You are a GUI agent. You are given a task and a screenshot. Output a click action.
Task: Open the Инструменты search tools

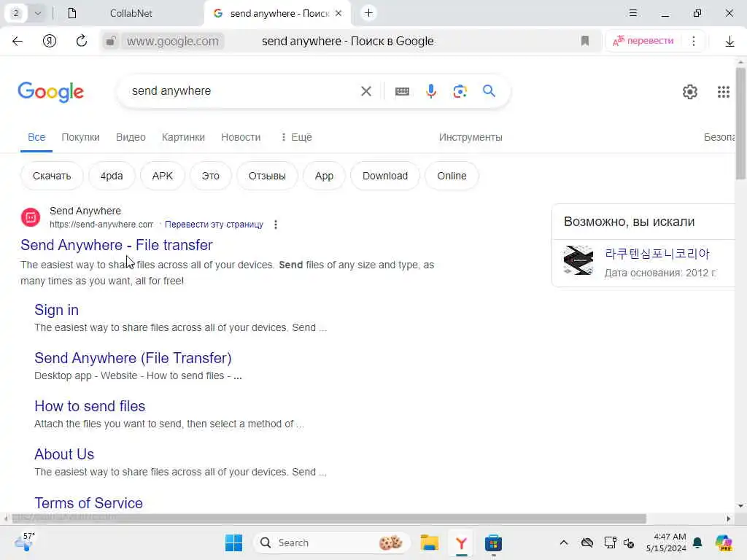[x=471, y=137]
